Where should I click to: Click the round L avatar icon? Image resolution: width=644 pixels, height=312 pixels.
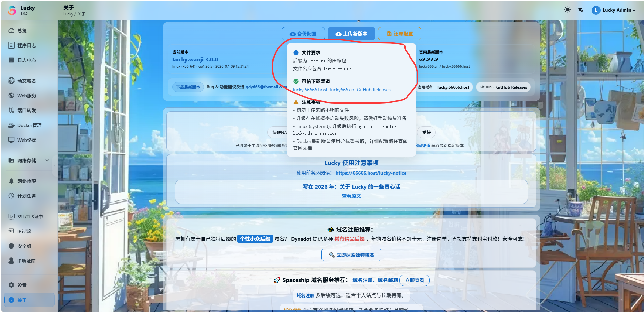coord(596,10)
